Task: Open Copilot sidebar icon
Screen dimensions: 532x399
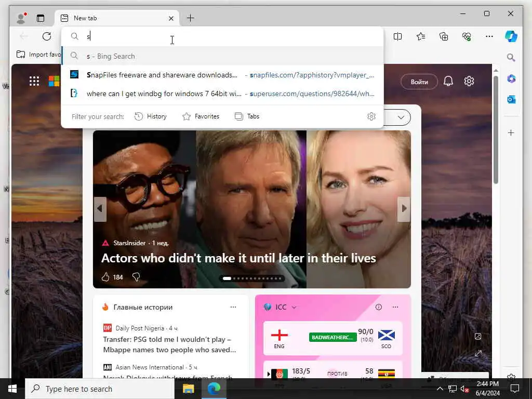Action: (x=511, y=36)
